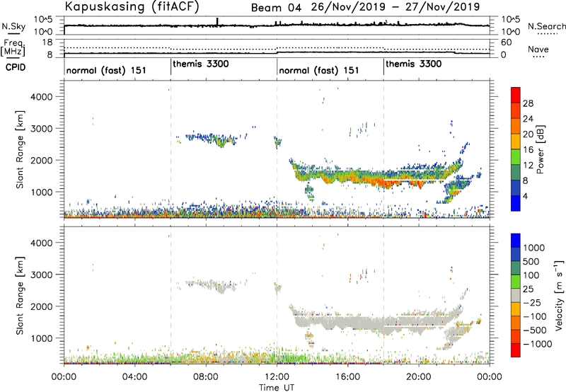Click gray segment of Velocity colorbar

516,296
